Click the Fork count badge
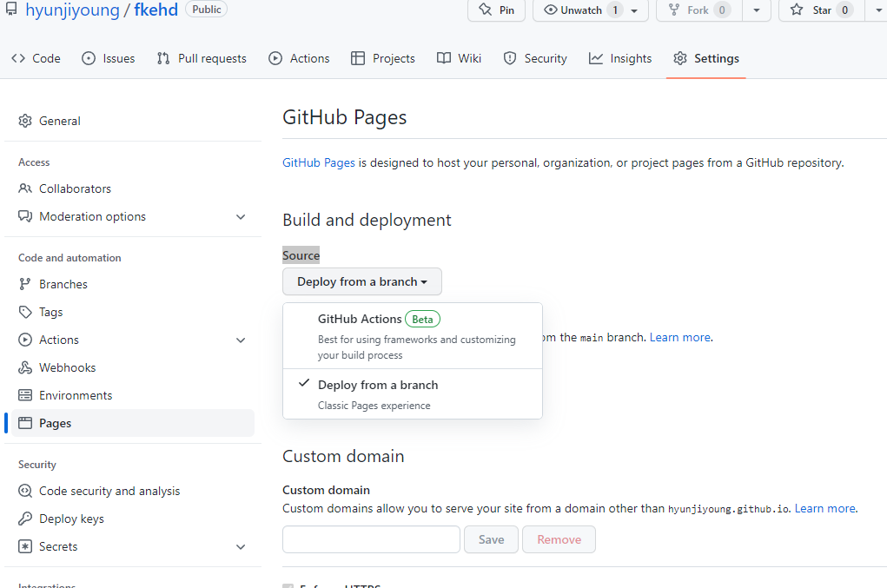The image size is (887, 588). (x=722, y=10)
